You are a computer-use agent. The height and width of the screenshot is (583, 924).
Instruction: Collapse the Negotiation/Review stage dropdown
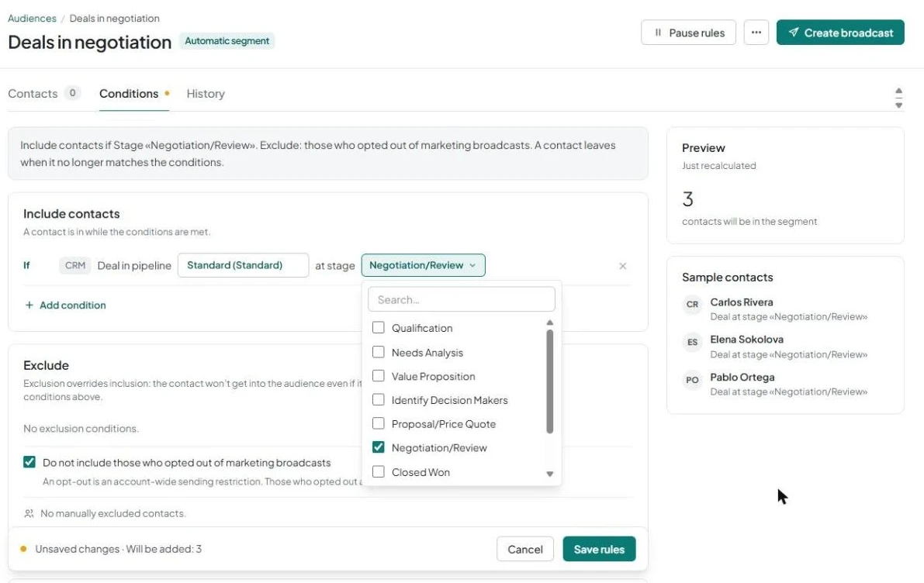pos(423,265)
